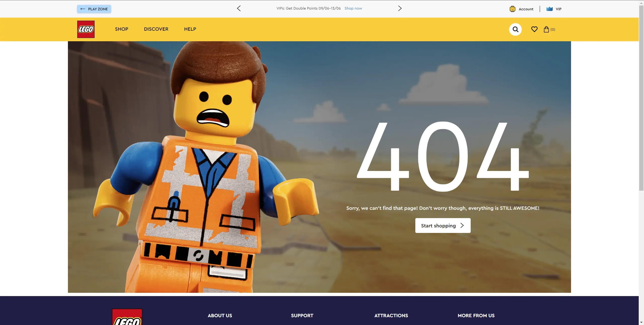Click the page's vertical scrollbar thumb
The height and width of the screenshot is (325, 644).
tap(641, 98)
